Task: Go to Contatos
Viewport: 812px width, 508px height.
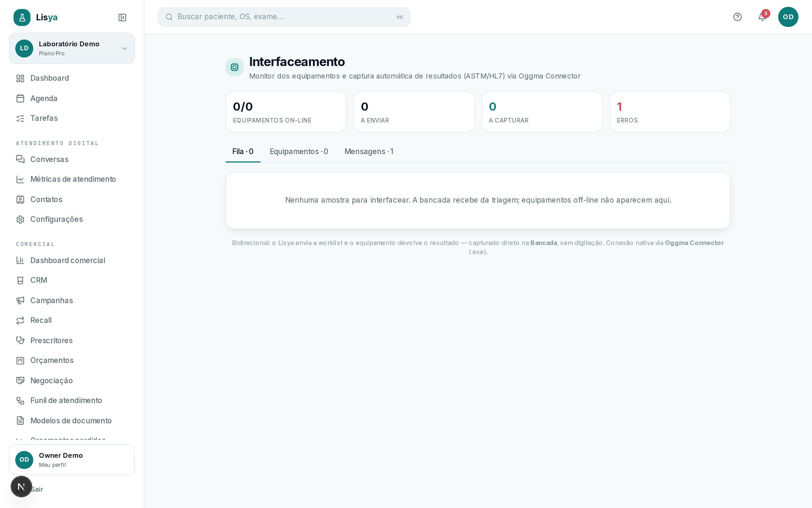Action: point(72,200)
